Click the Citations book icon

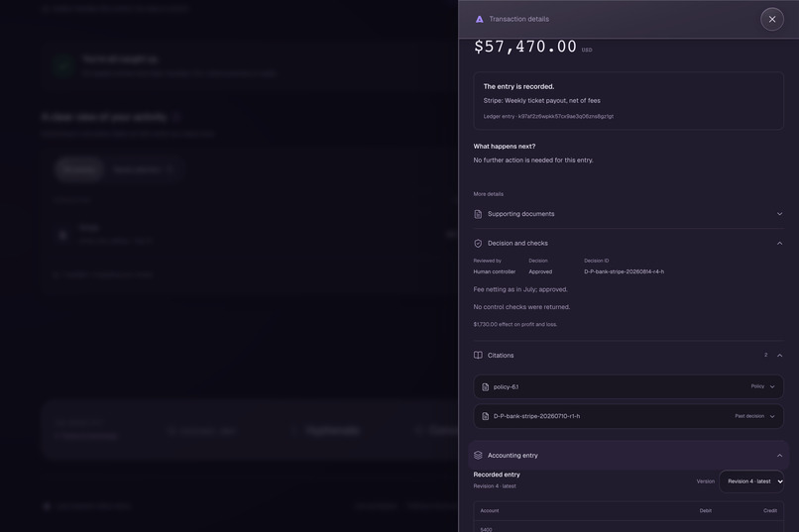pyautogui.click(x=478, y=355)
